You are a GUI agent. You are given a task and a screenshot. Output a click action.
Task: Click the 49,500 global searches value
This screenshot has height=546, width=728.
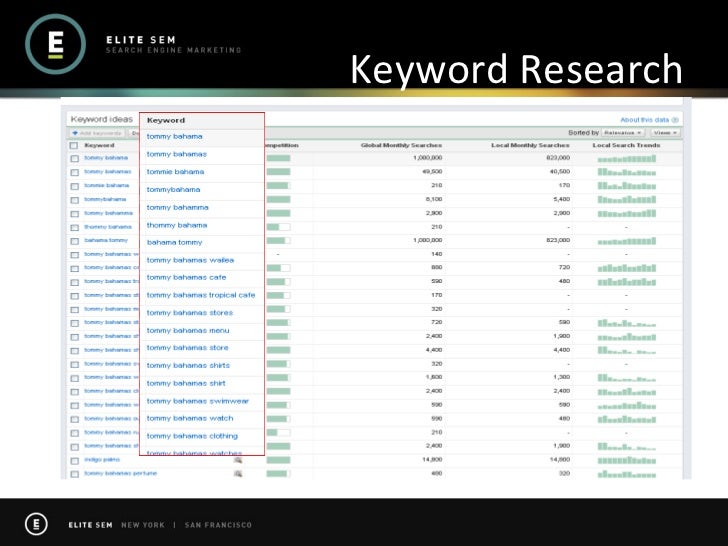432,172
